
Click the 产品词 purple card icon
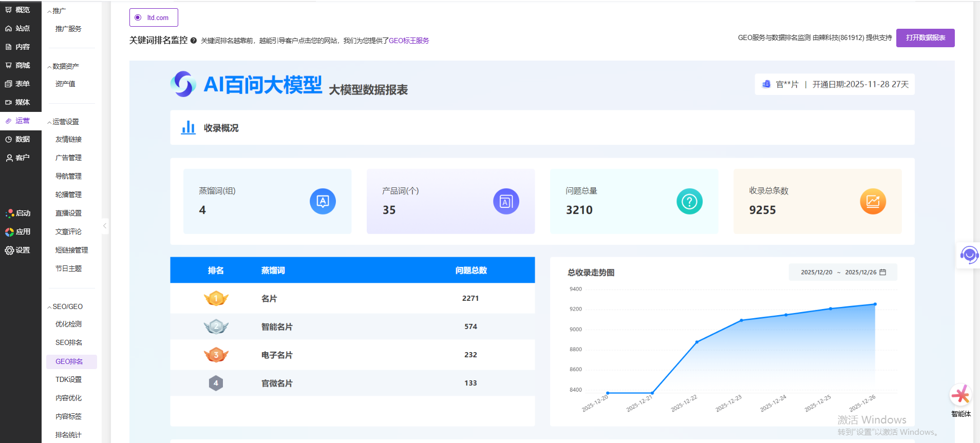(x=506, y=202)
